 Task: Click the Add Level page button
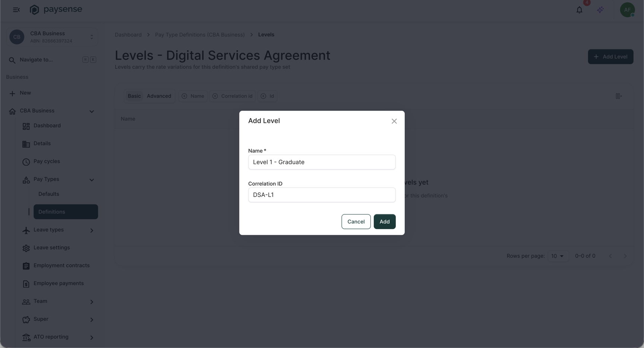point(610,57)
